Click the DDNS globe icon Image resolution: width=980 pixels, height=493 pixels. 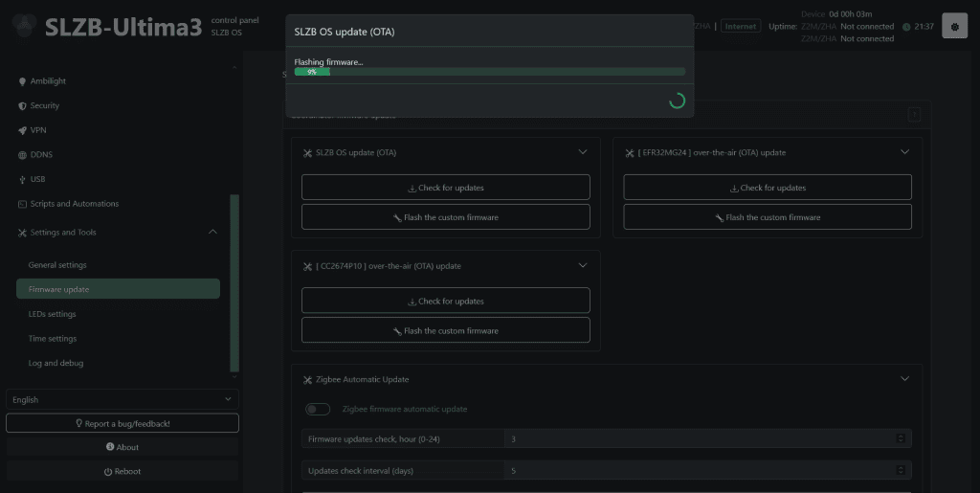(22, 155)
